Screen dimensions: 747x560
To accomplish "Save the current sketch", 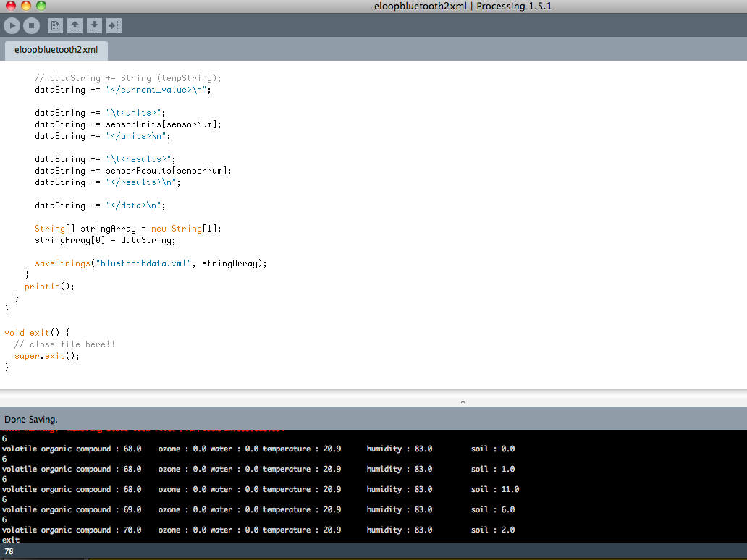I will pos(94,25).
